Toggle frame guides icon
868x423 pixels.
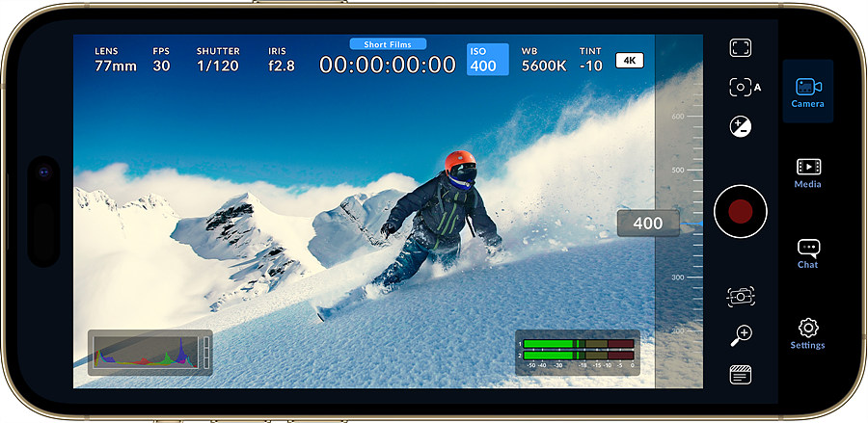click(740, 47)
